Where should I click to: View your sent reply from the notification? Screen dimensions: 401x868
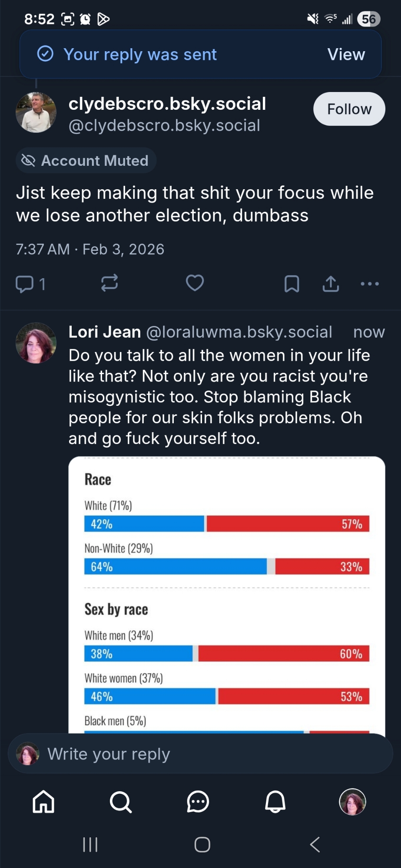[346, 55]
